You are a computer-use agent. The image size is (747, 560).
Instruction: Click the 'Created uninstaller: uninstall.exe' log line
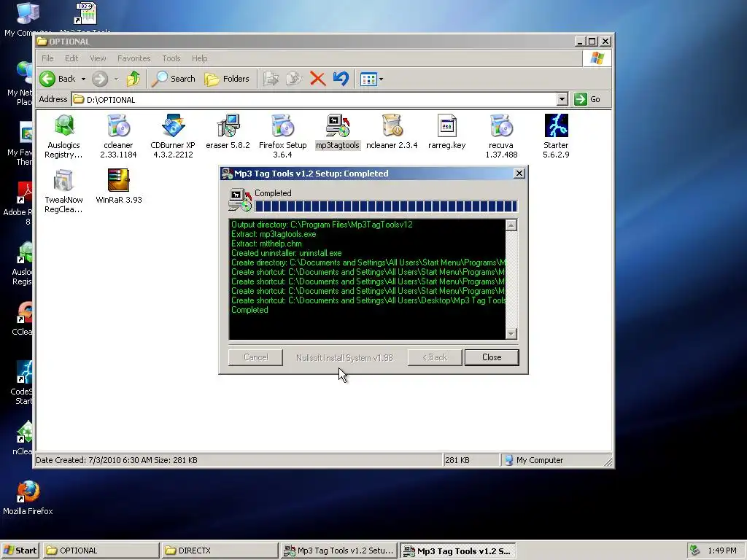pyautogui.click(x=286, y=253)
